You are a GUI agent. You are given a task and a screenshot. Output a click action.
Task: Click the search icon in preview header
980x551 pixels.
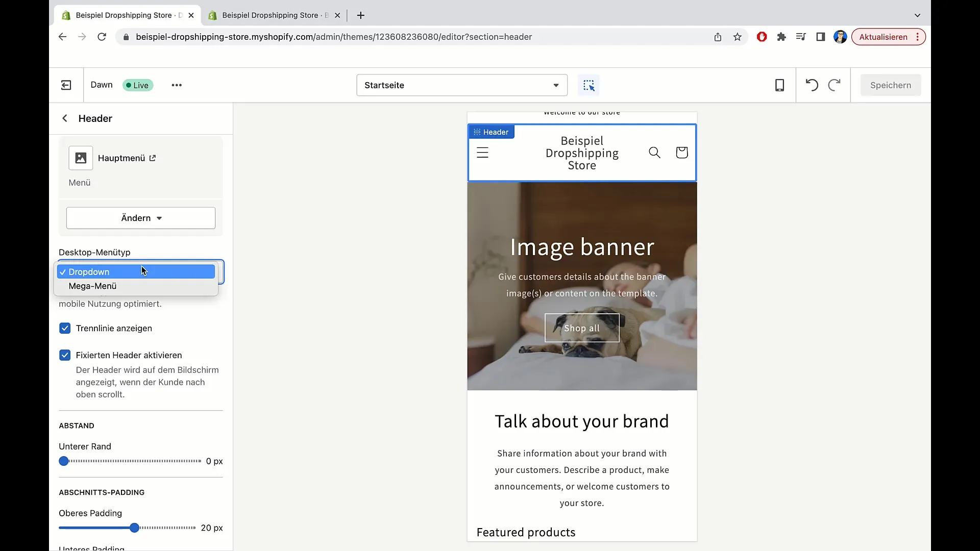tap(654, 153)
